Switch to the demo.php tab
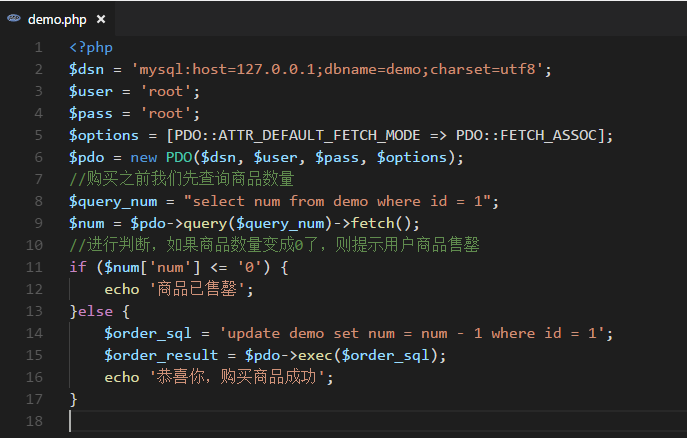The height and width of the screenshot is (438, 687). (x=58, y=19)
